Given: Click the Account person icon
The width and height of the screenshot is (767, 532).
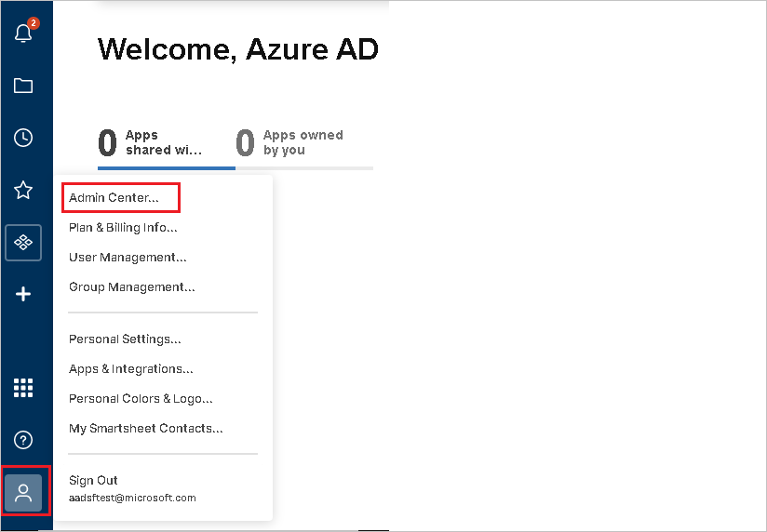Looking at the screenshot, I should [23, 492].
